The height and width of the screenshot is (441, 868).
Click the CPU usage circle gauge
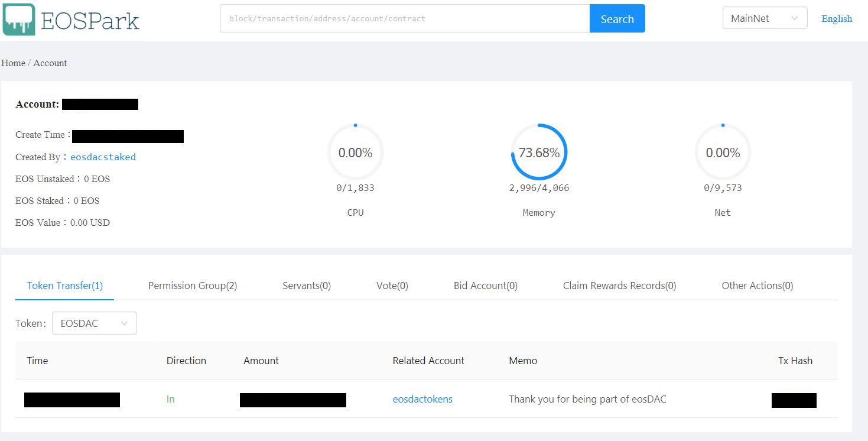click(355, 153)
